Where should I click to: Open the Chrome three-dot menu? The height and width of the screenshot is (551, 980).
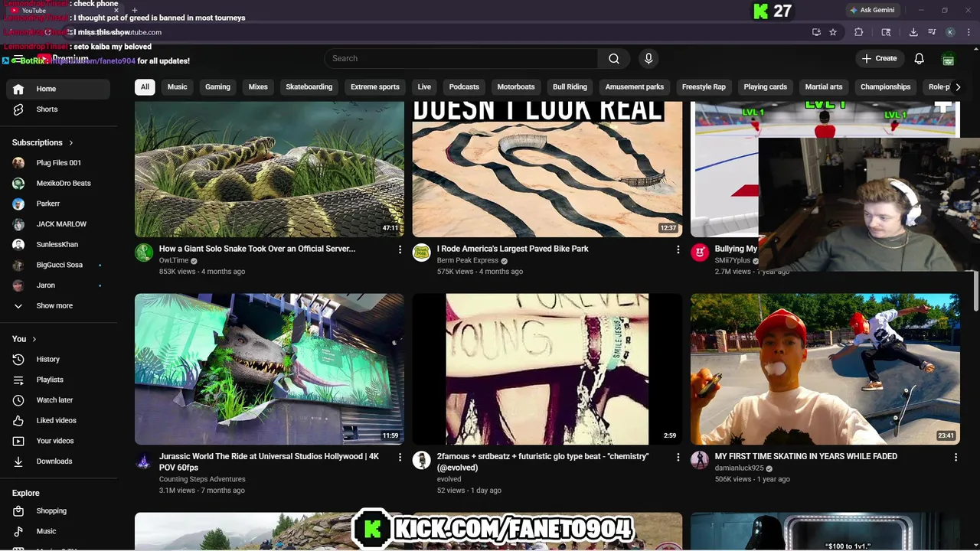coord(968,32)
